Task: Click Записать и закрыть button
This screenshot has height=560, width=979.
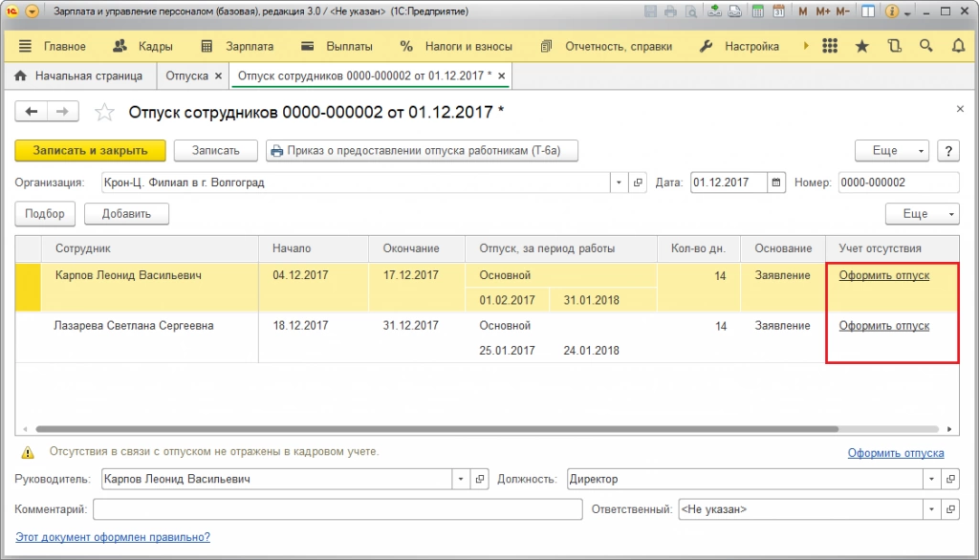Action: pos(91,150)
